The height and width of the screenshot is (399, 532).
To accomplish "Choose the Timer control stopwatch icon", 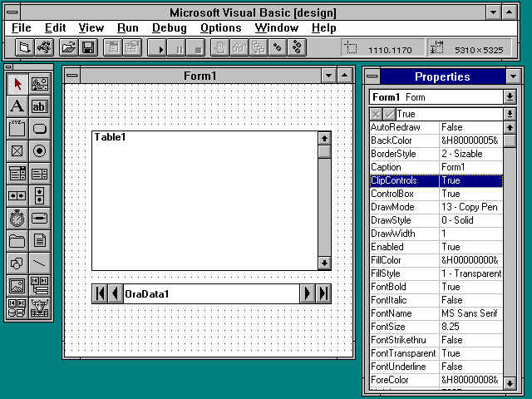I will coord(17,219).
